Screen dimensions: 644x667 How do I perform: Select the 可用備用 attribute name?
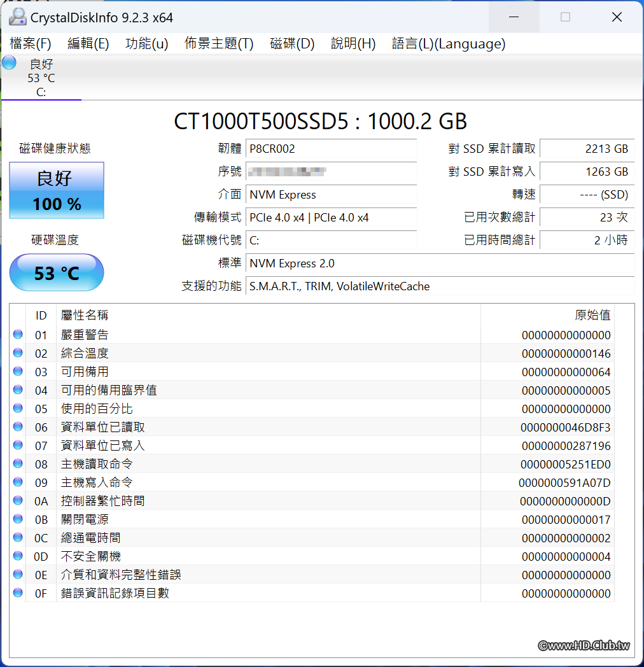(85, 372)
